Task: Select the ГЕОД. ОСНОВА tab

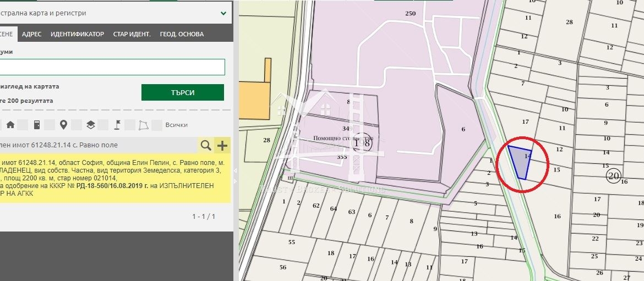Action: click(x=182, y=34)
